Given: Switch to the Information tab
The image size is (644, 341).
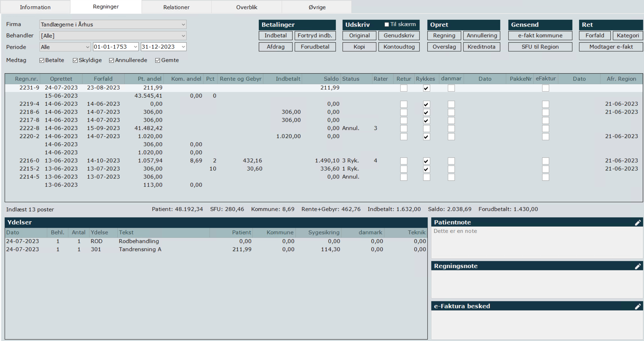Looking at the screenshot, I should (x=35, y=7).
